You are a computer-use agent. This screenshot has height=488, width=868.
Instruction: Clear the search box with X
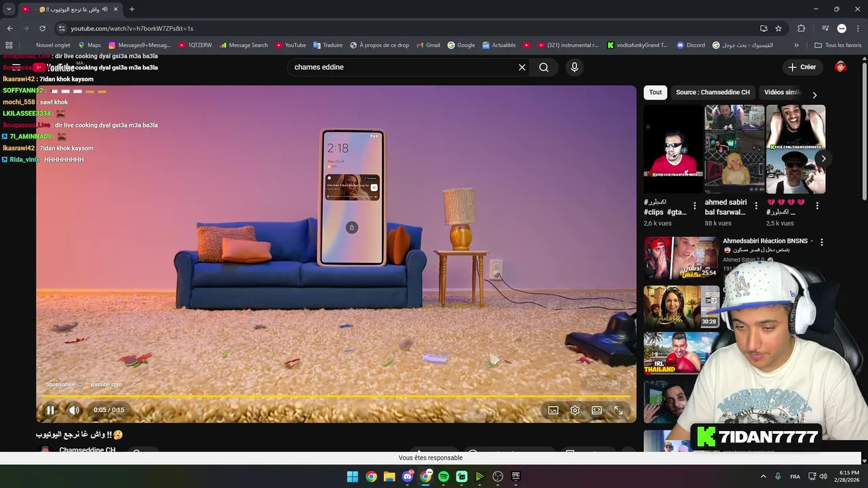click(x=522, y=67)
